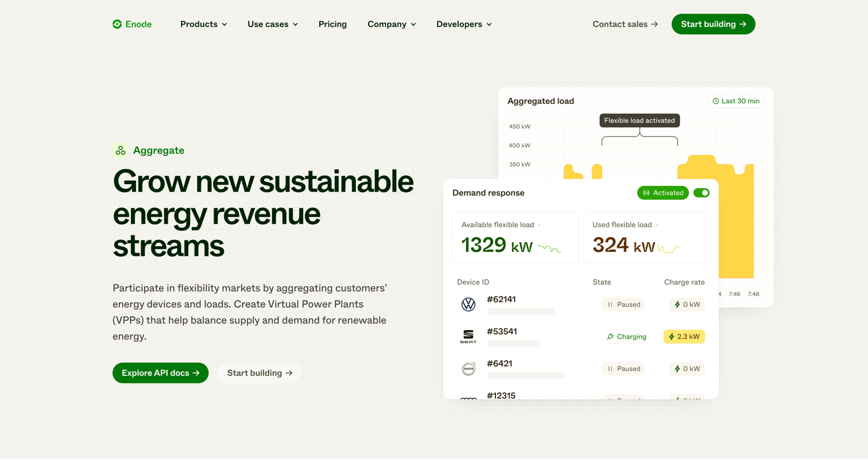Click the Aggregated load chart title

541,101
